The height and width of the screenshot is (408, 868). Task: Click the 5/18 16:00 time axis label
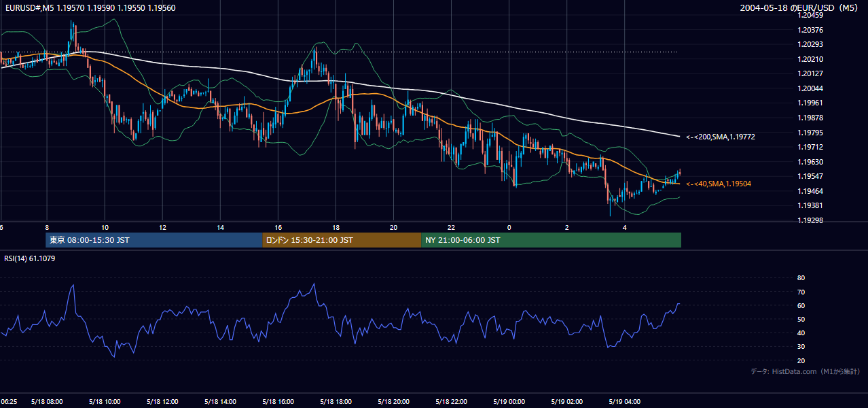pos(278,402)
